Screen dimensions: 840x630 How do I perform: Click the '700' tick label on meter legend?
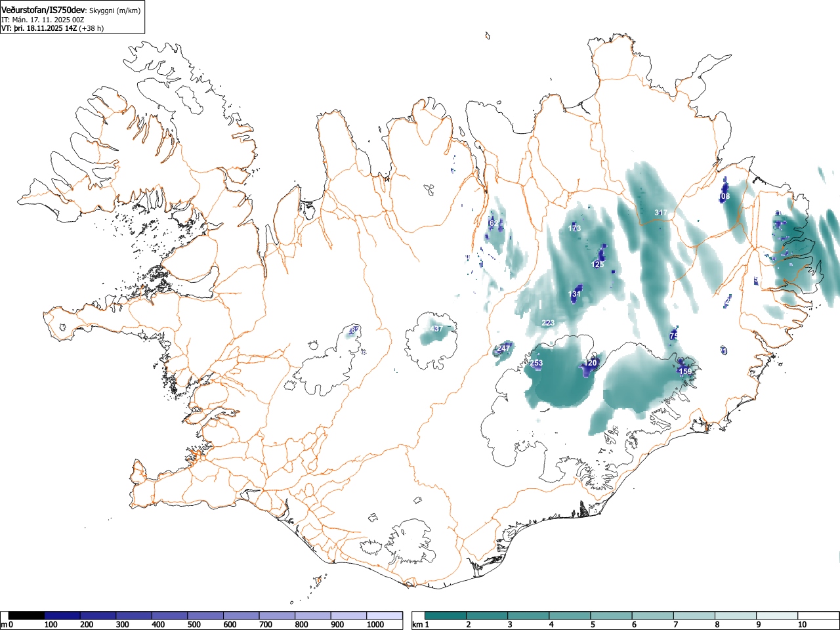[265, 625]
